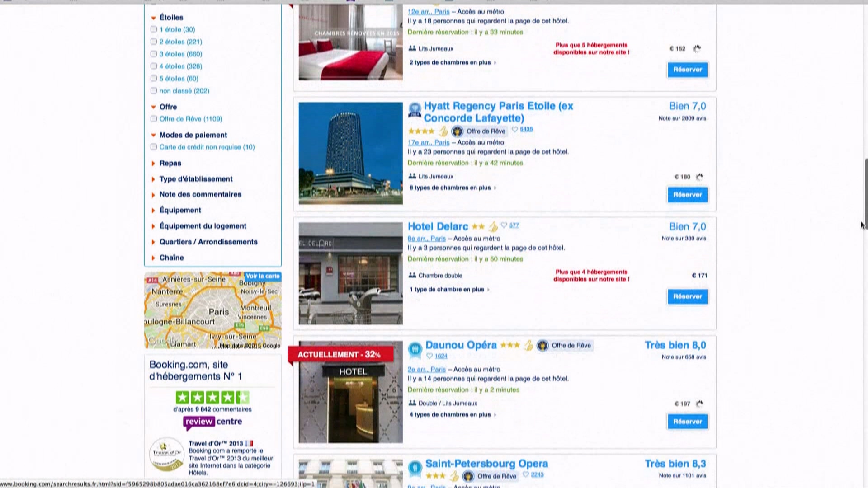Click the Saint-Petersbourg Opera thumbs-up icon

(x=454, y=476)
